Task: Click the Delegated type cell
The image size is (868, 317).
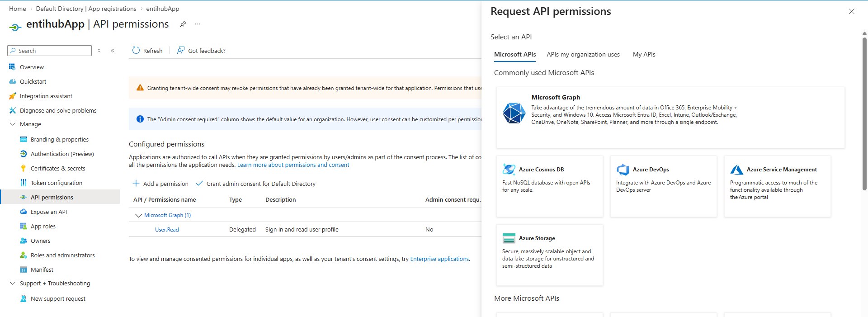Action: (x=242, y=230)
